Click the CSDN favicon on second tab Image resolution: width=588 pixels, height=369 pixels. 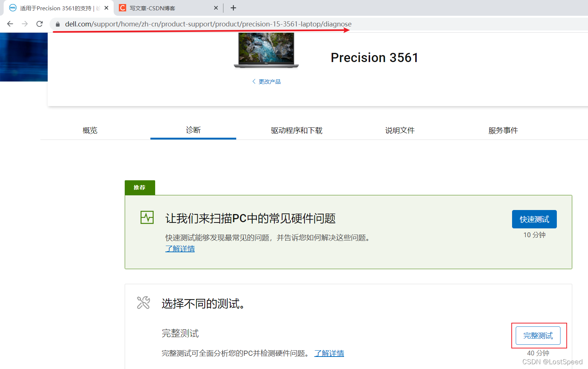123,8
